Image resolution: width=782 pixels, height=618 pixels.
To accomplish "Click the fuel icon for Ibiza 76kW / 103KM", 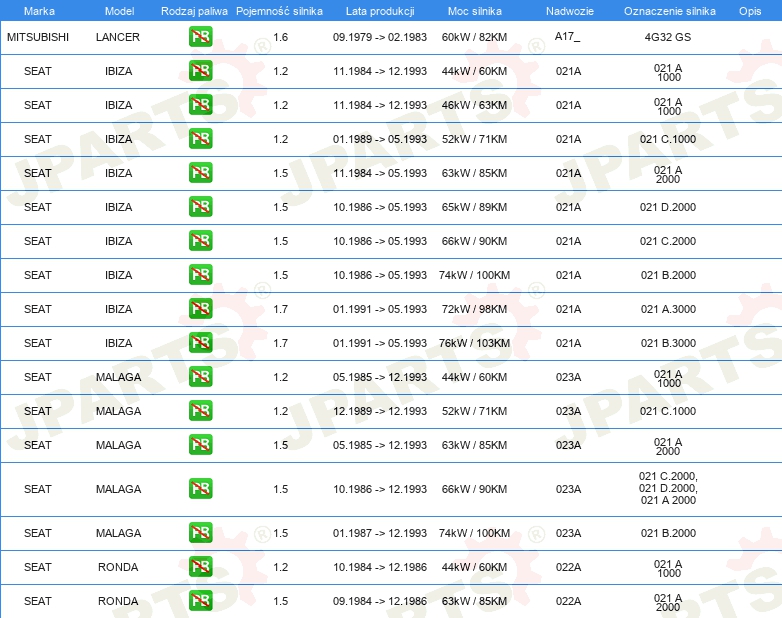I will tap(200, 342).
